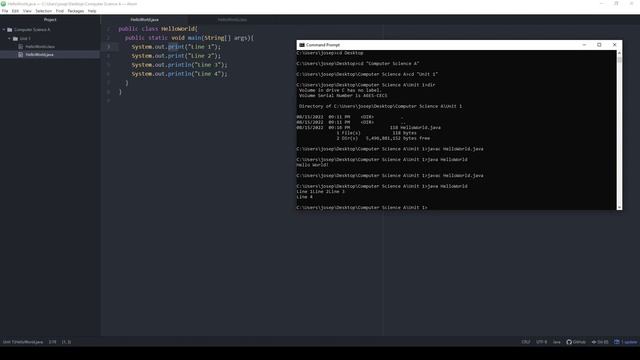This screenshot has height=360, width=640.
Task: Open the View menu
Action: [27, 11]
